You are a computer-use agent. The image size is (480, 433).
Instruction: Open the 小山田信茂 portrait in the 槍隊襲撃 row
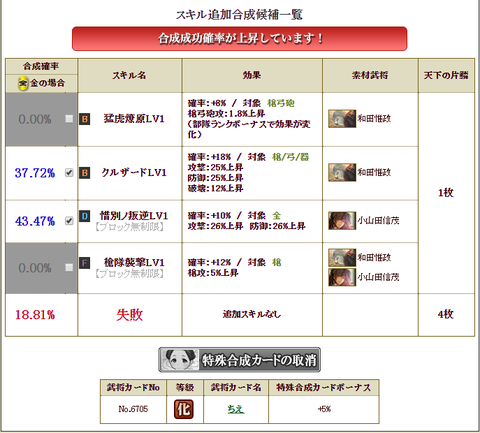pyautogui.click(x=342, y=277)
